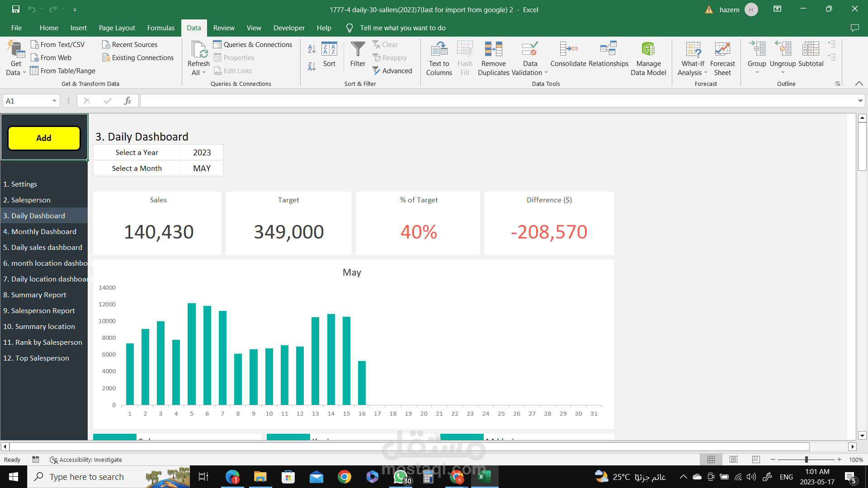
Task: Switch to Page Layout view in status bar
Action: pos(733,460)
